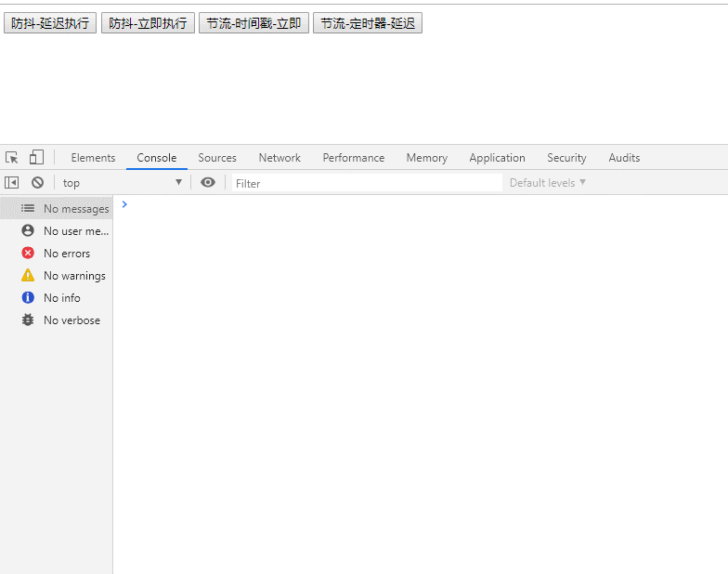This screenshot has width=728, height=574.
Task: Switch to the Elements tab
Action: (x=93, y=158)
